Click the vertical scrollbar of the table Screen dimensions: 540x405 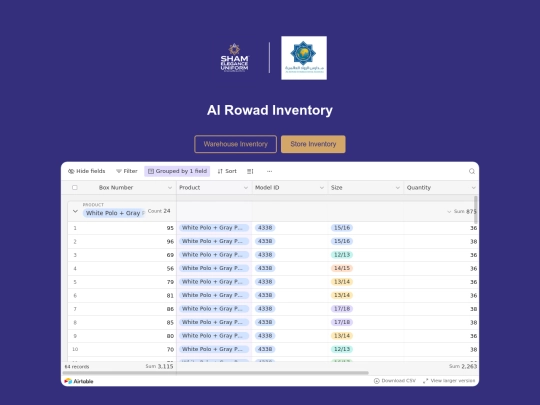(x=476, y=209)
